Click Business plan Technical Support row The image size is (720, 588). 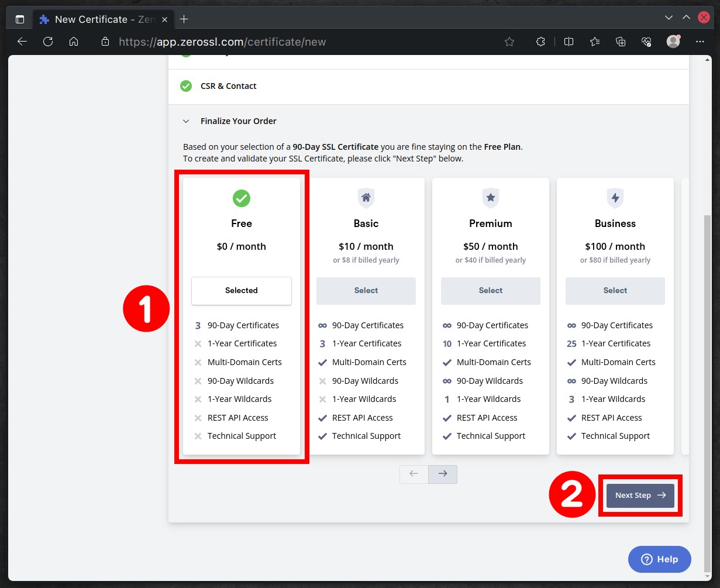(x=609, y=436)
